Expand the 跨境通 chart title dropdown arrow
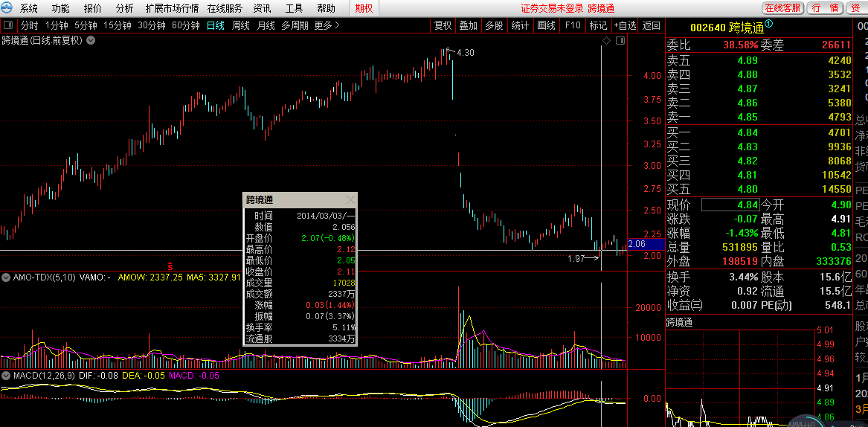This screenshot has height=427, width=868. pos(91,40)
